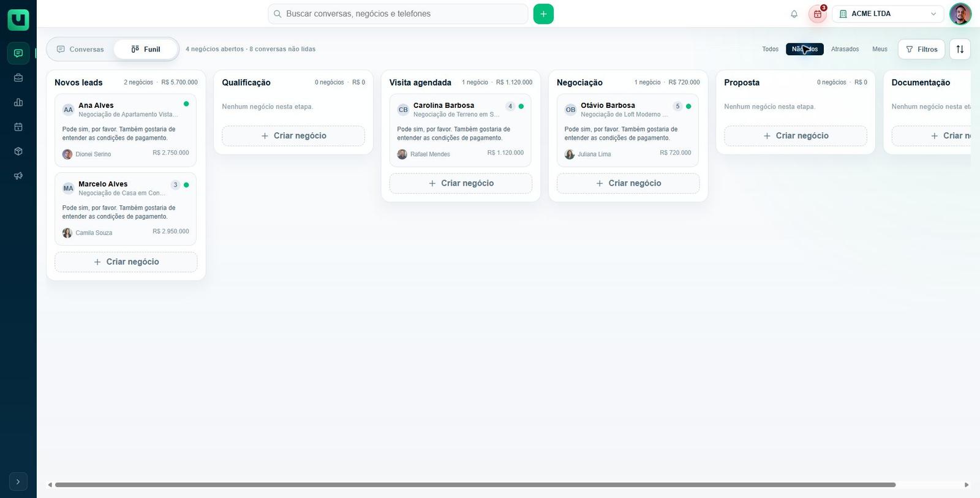Click the Visita agendada column title

[420, 82]
